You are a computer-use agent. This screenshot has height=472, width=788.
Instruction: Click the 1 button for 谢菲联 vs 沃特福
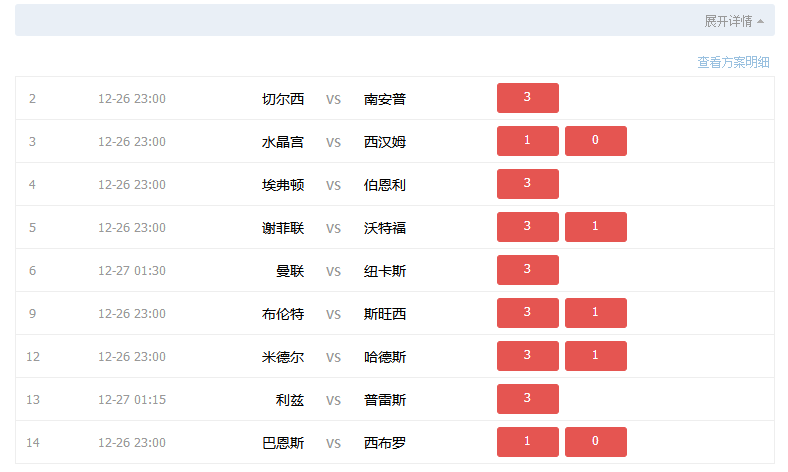pyautogui.click(x=595, y=227)
